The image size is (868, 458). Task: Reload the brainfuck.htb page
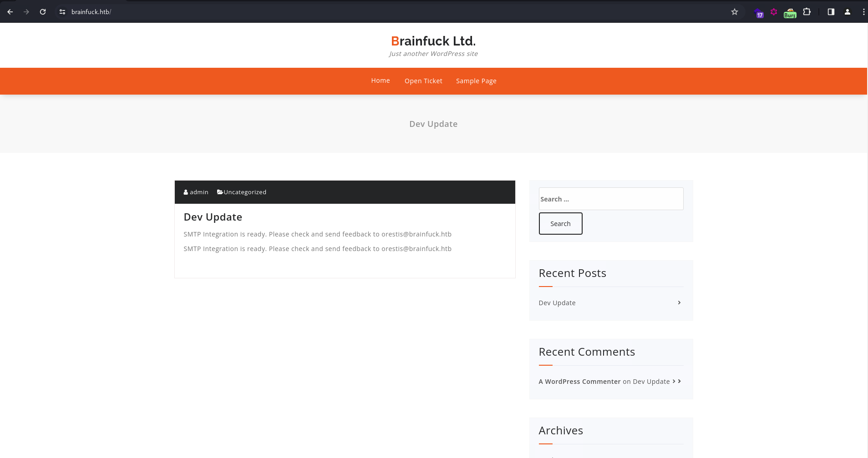coord(43,12)
